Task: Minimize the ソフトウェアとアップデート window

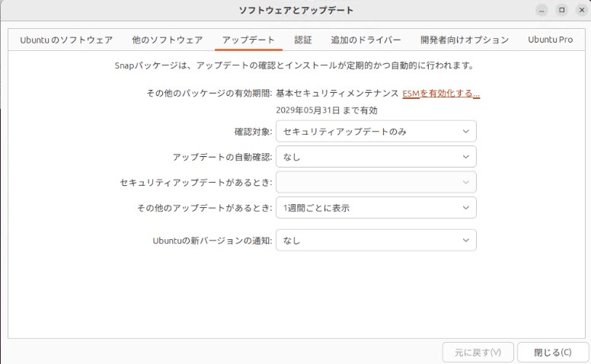Action: 541,11
